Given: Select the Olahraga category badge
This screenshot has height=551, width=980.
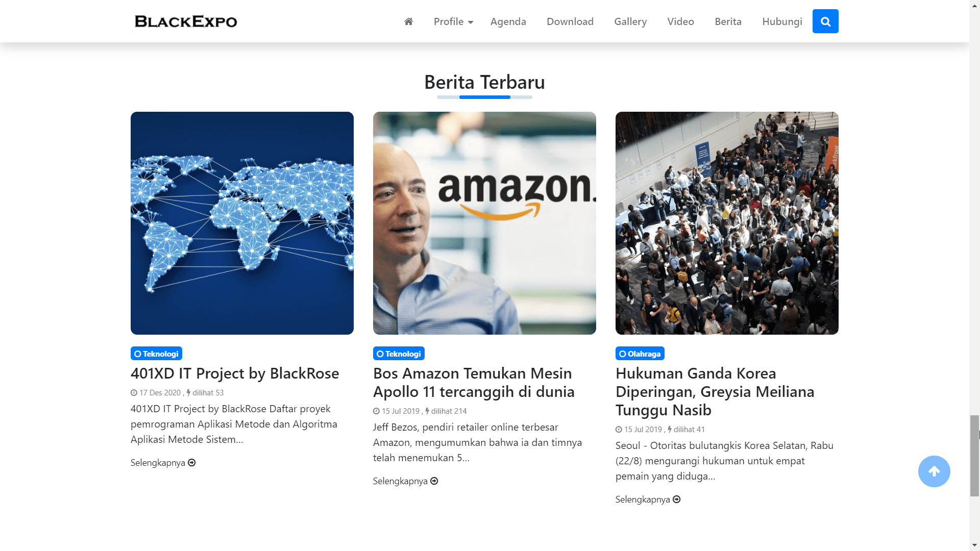Looking at the screenshot, I should point(640,354).
